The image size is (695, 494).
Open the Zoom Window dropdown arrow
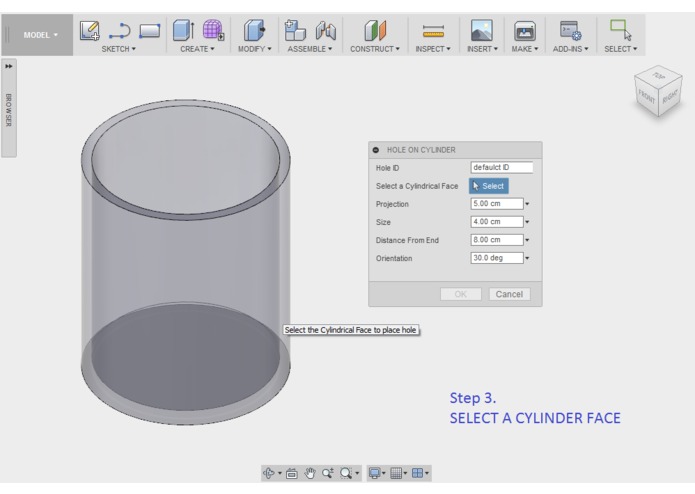(x=357, y=474)
